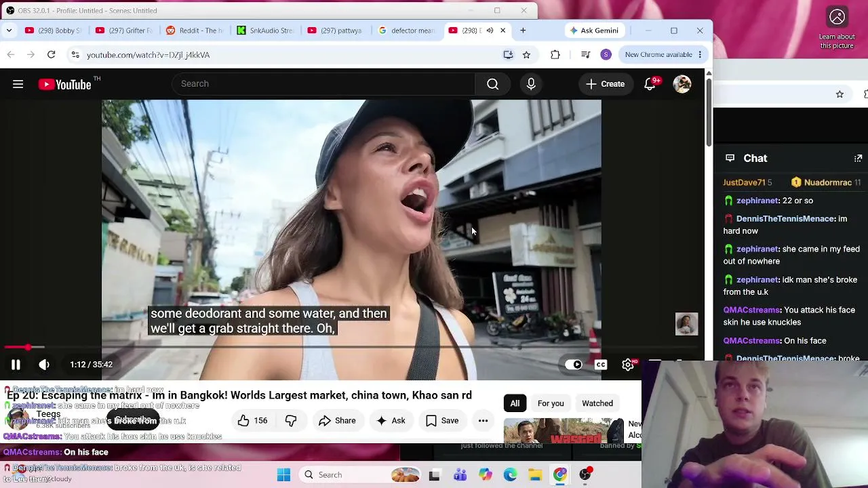Image resolution: width=868 pixels, height=488 pixels.
Task: Click the star icon above the chat panel
Action: pyautogui.click(x=840, y=94)
